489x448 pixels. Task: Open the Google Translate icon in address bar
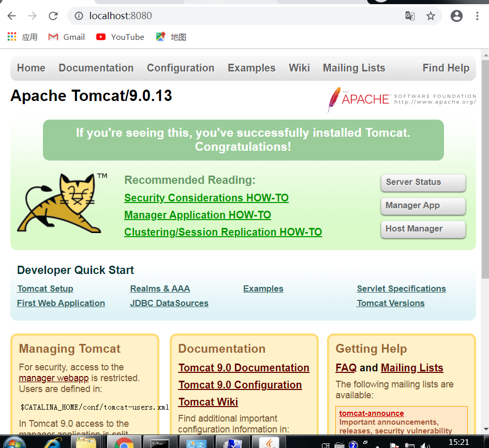(x=410, y=16)
